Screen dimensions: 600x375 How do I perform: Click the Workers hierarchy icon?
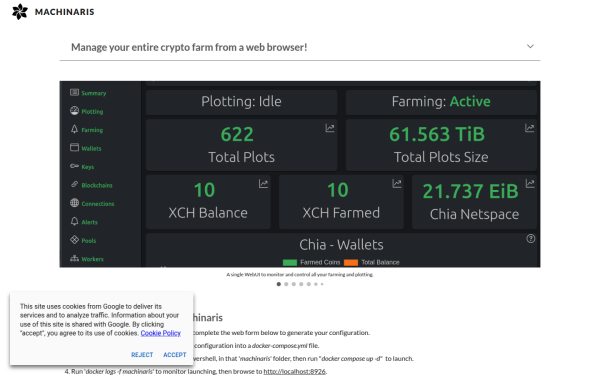point(74,258)
